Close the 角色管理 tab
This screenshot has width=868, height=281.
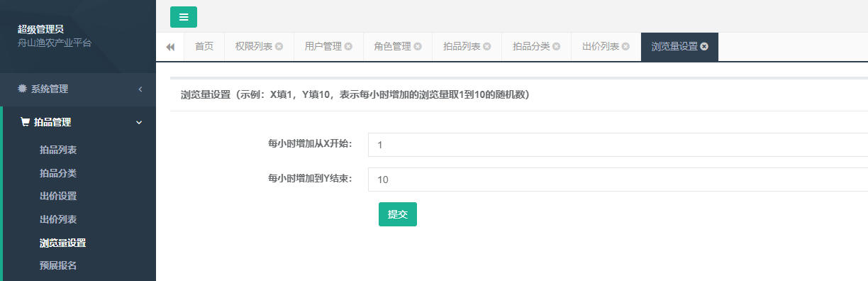418,47
